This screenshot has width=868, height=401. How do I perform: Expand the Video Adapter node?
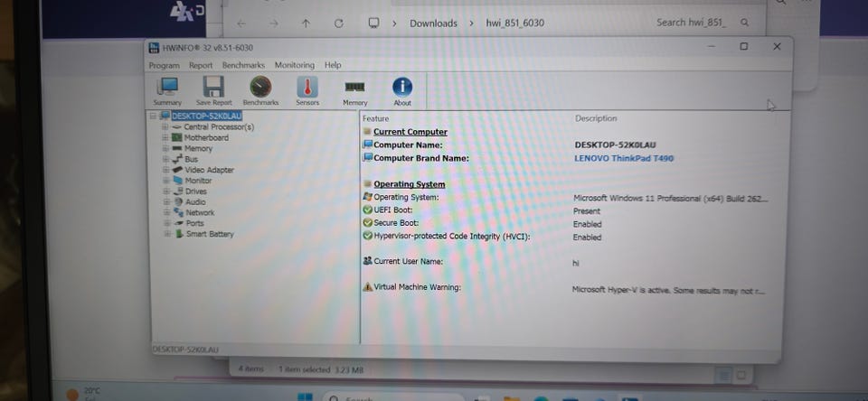165,170
